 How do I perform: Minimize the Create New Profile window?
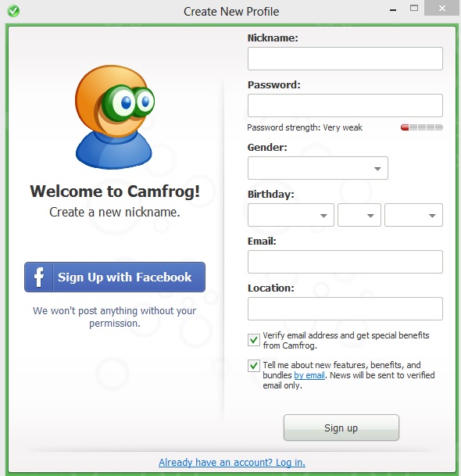coord(393,10)
